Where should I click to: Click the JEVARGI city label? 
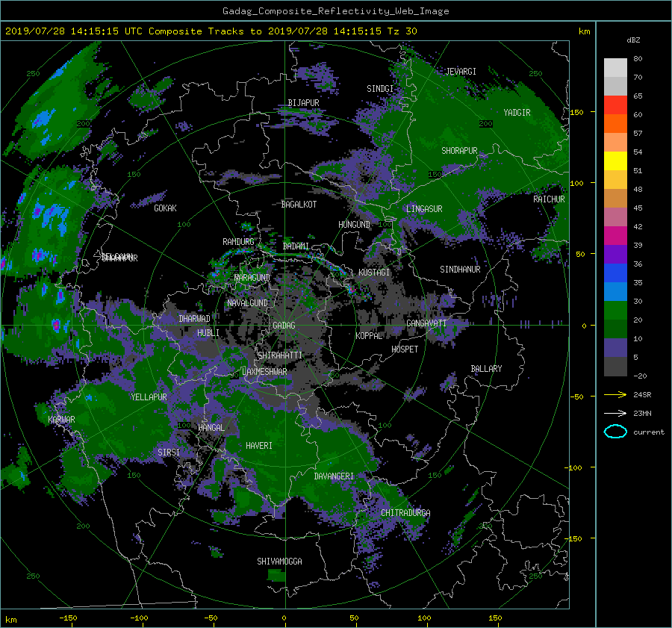click(461, 72)
